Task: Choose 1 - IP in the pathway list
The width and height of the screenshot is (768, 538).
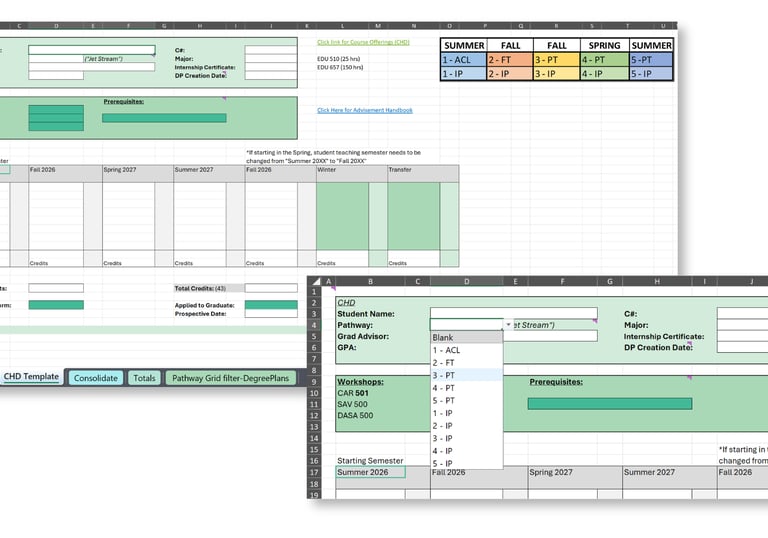Action: click(466, 413)
